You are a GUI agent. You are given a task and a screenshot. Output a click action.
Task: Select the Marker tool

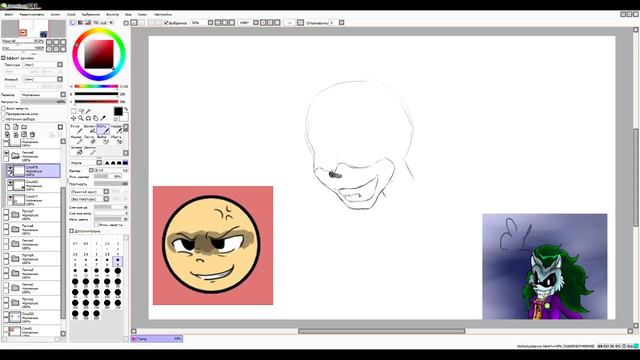coord(77,140)
